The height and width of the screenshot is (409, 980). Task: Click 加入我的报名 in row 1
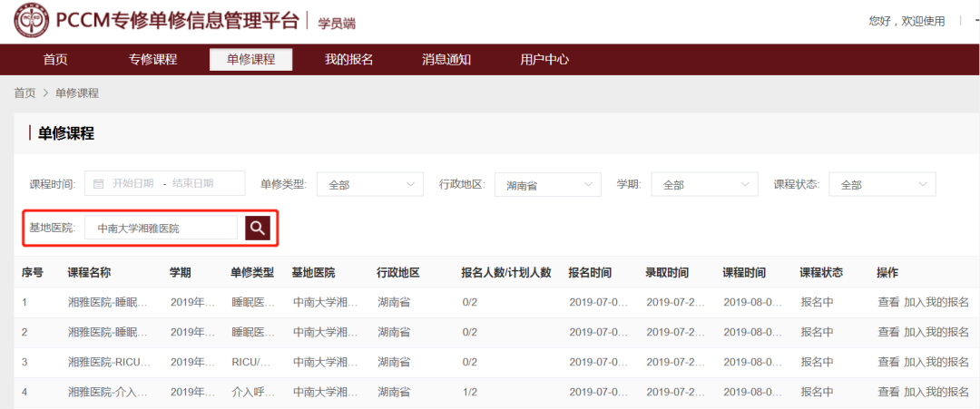(x=936, y=302)
